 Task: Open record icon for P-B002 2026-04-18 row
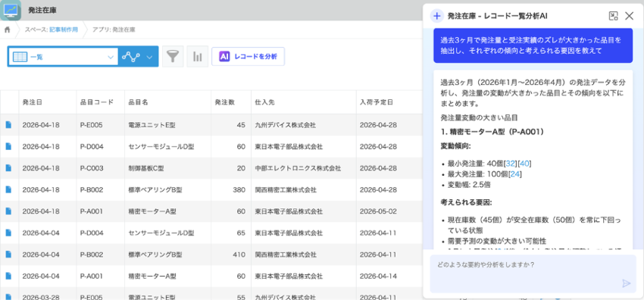[x=8, y=189]
